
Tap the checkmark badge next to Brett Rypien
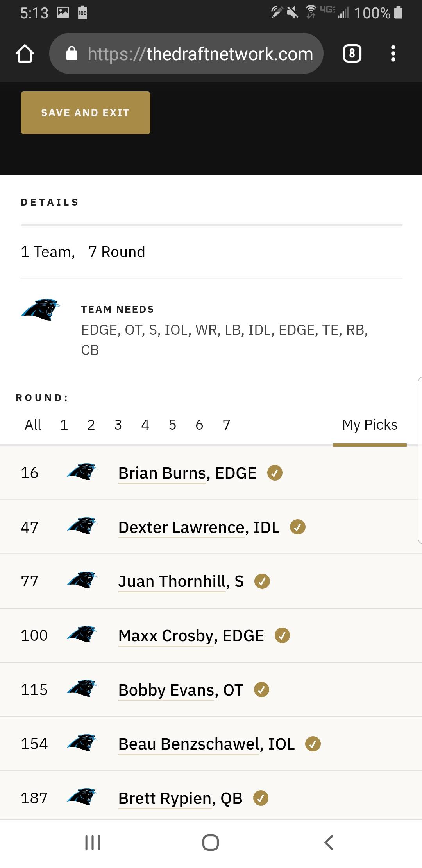(261, 798)
